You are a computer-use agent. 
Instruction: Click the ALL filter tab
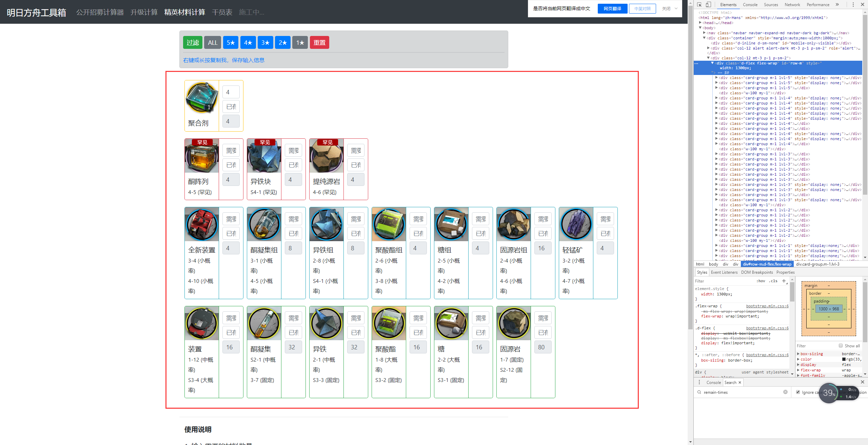point(213,43)
